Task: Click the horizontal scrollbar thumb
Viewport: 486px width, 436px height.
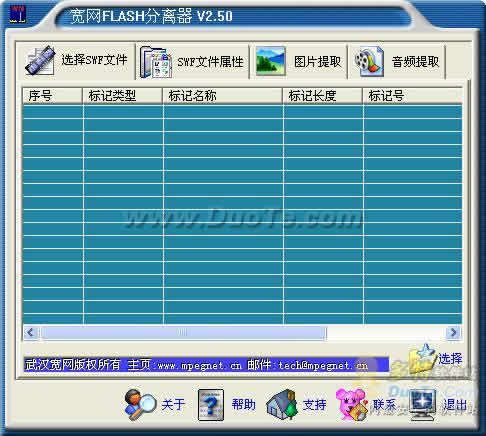Action: coord(183,332)
